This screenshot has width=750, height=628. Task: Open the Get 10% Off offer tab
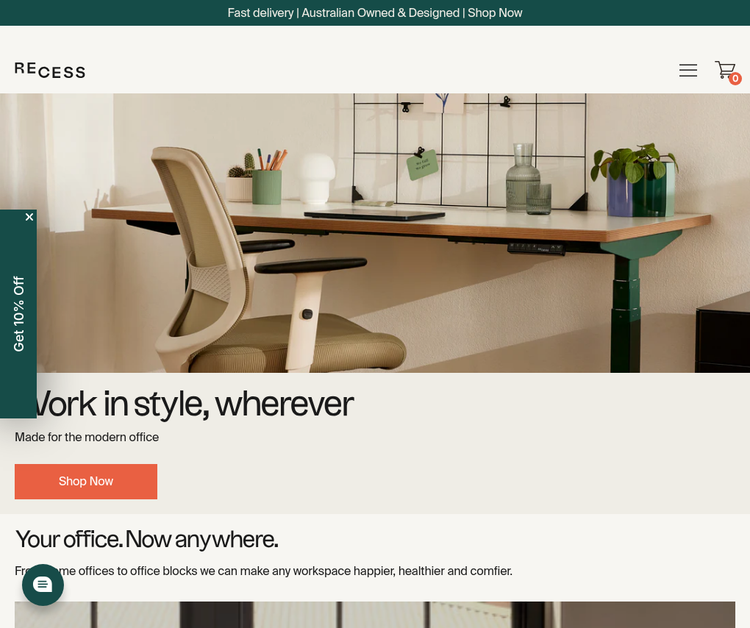(18, 314)
